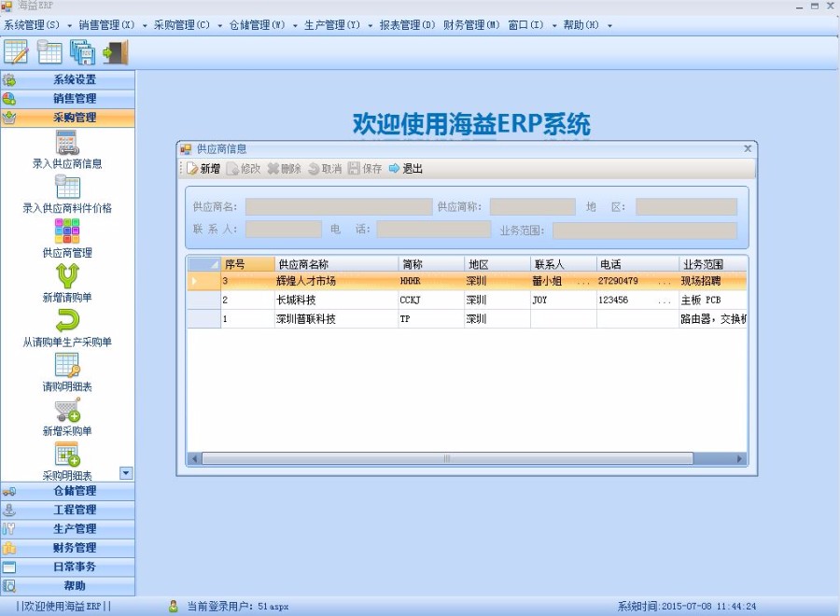Open 从请购单生产采购单 green arrow icon
The image size is (840, 616).
[x=67, y=321]
